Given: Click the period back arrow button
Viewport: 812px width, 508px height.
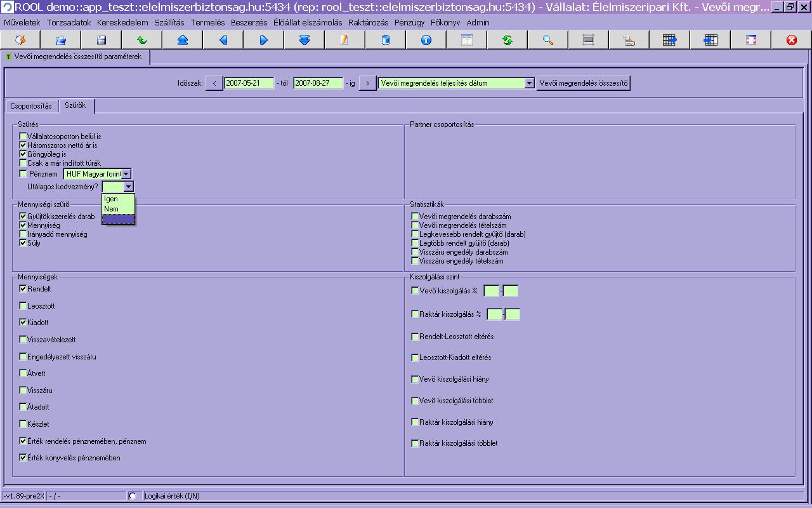Looking at the screenshot, I should [x=214, y=83].
